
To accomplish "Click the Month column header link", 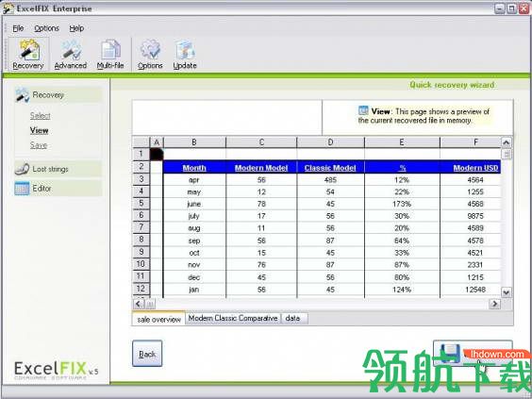I will 194,168.
